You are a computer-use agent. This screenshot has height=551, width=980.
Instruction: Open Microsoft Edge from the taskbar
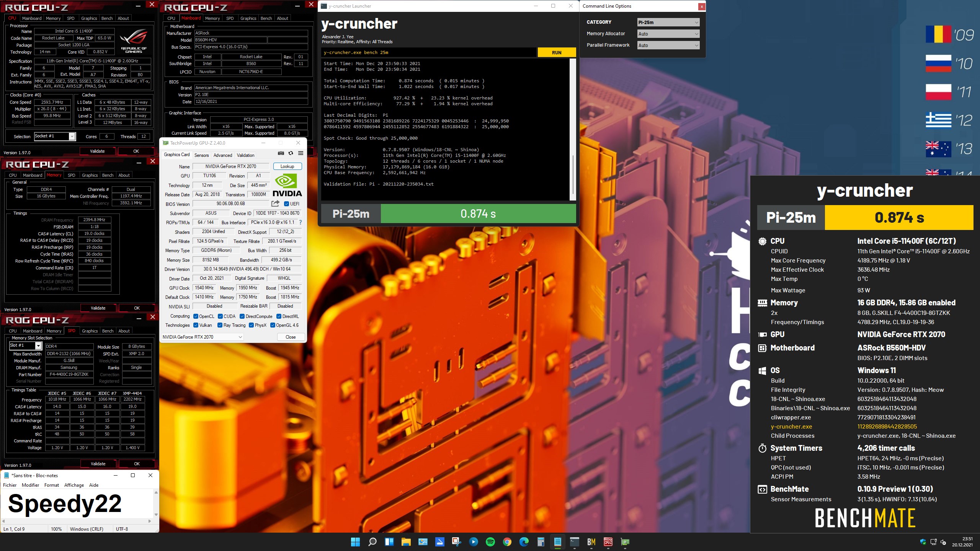(524, 542)
